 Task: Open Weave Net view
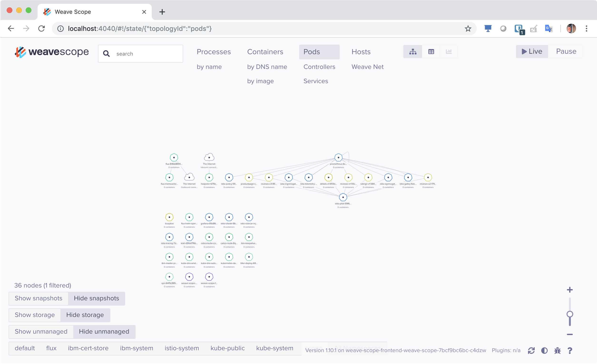pos(367,67)
